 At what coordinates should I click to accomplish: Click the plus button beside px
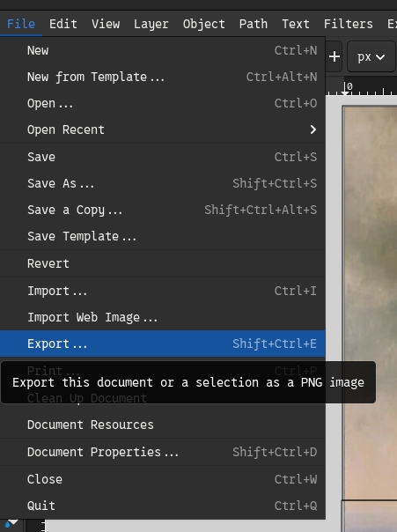(335, 56)
